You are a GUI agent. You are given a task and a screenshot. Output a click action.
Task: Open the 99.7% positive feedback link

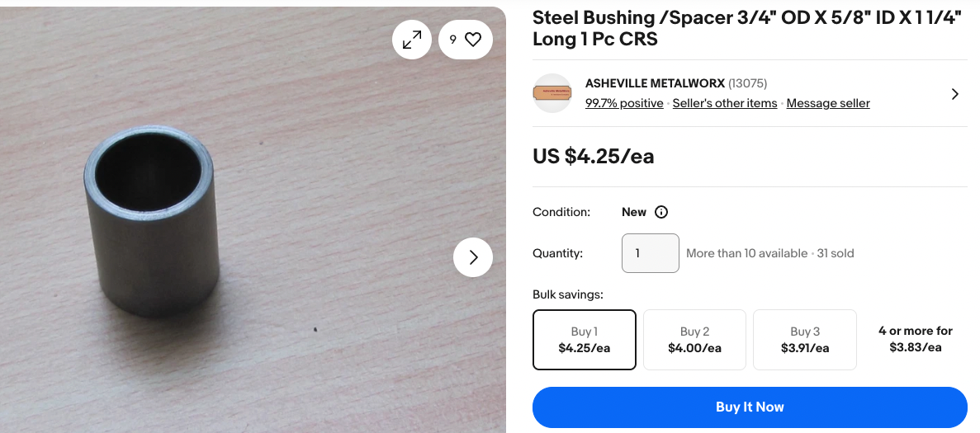point(624,103)
